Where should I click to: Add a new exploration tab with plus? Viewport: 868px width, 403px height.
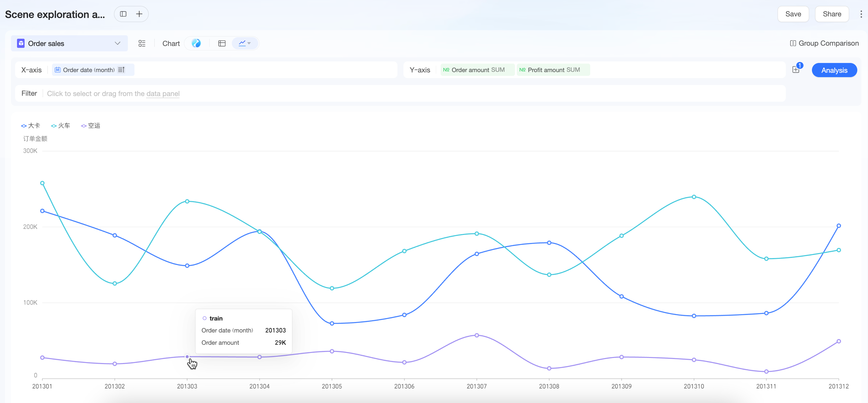point(139,14)
